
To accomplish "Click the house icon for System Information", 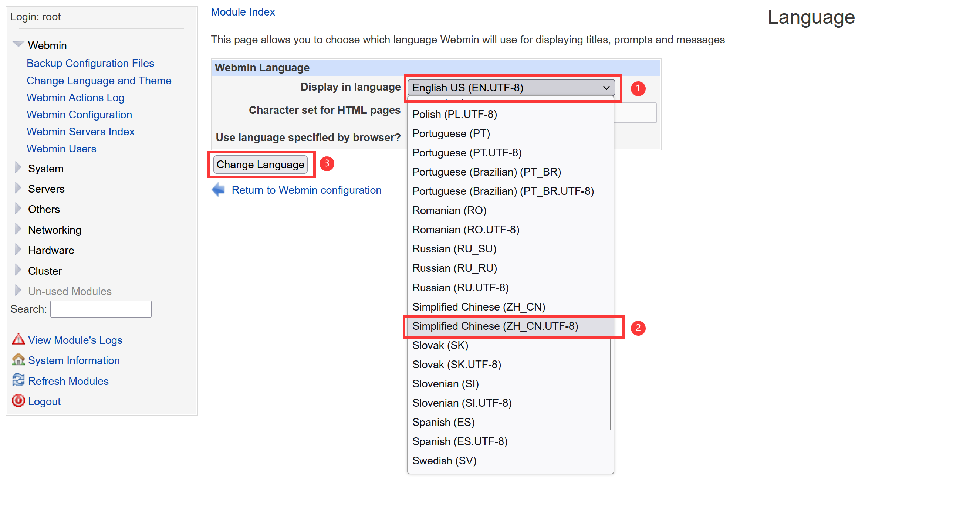I will 18,360.
